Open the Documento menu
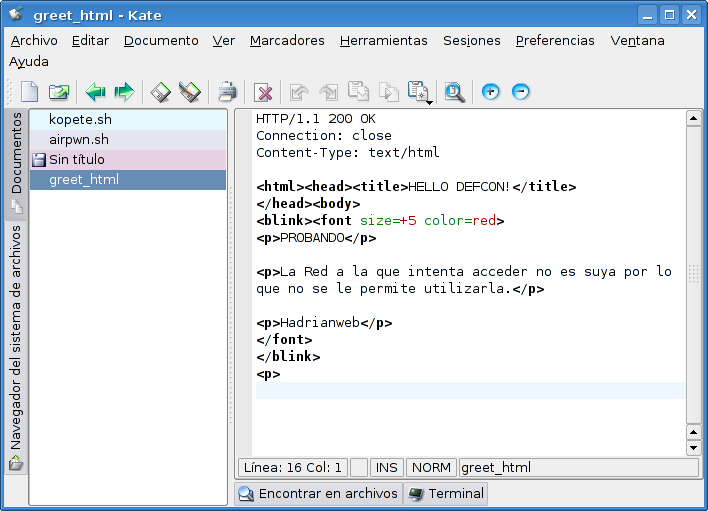Viewport: 708px width, 511px height. point(161,41)
